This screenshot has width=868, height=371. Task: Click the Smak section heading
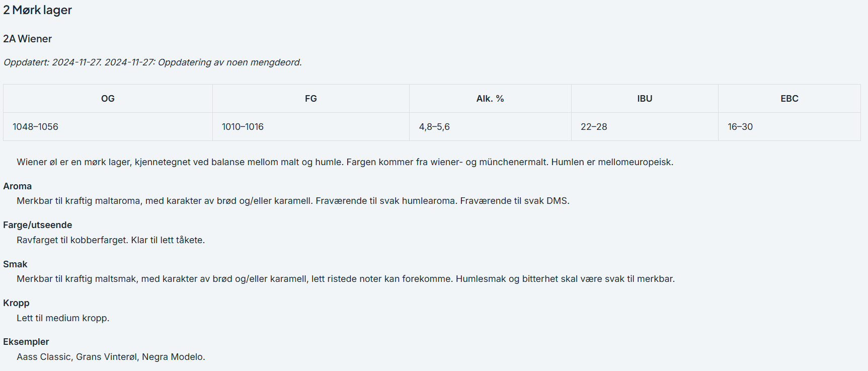click(15, 264)
